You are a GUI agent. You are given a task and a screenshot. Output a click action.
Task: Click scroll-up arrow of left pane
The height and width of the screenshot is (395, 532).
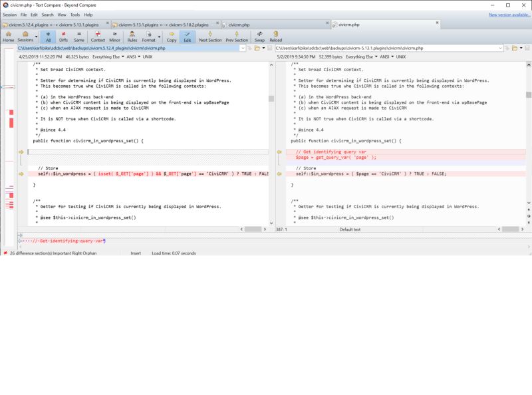[271, 65]
